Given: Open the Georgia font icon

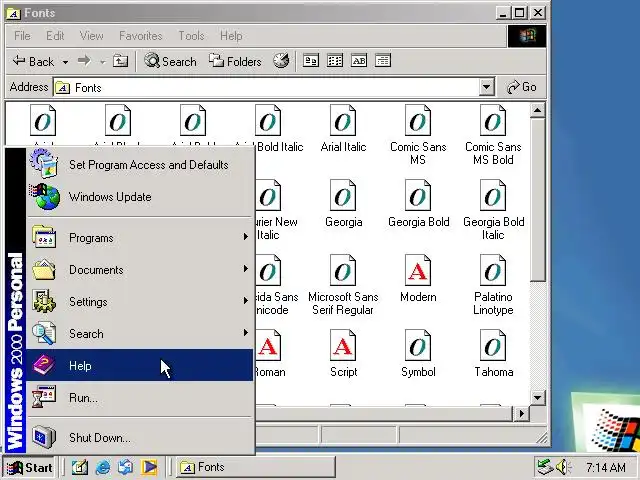Looking at the screenshot, I should [x=343, y=196].
